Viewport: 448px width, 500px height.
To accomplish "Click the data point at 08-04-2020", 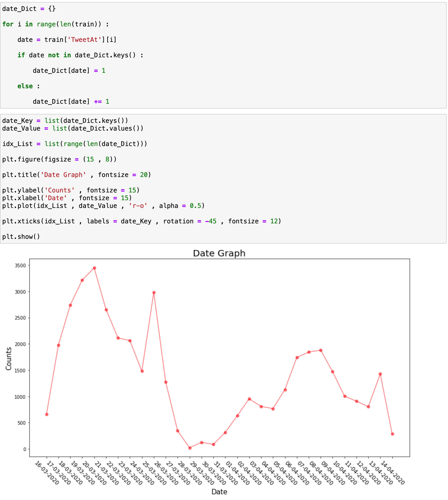I will 321,350.
